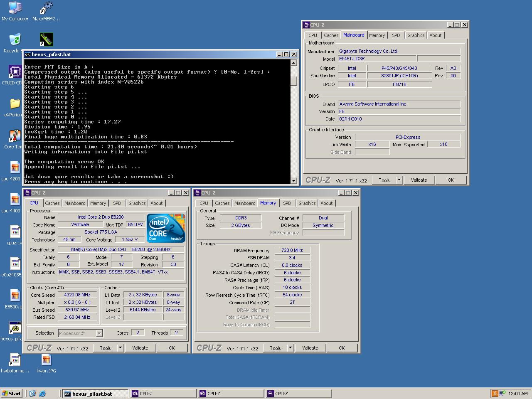Image resolution: width=532 pixels, height=399 pixels.
Task: Open the hexus_pifast.bat console system menu icon
Action: click(27, 54)
